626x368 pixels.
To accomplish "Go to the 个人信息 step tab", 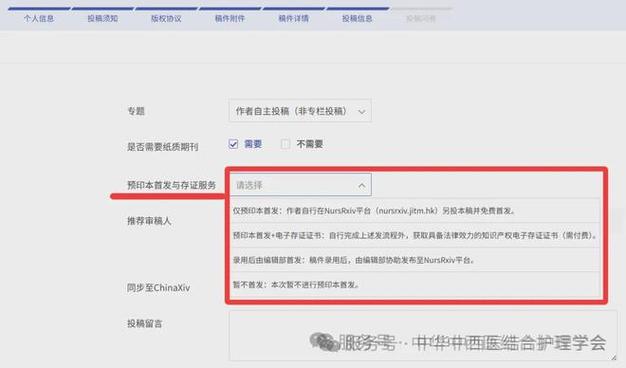I will point(39,18).
